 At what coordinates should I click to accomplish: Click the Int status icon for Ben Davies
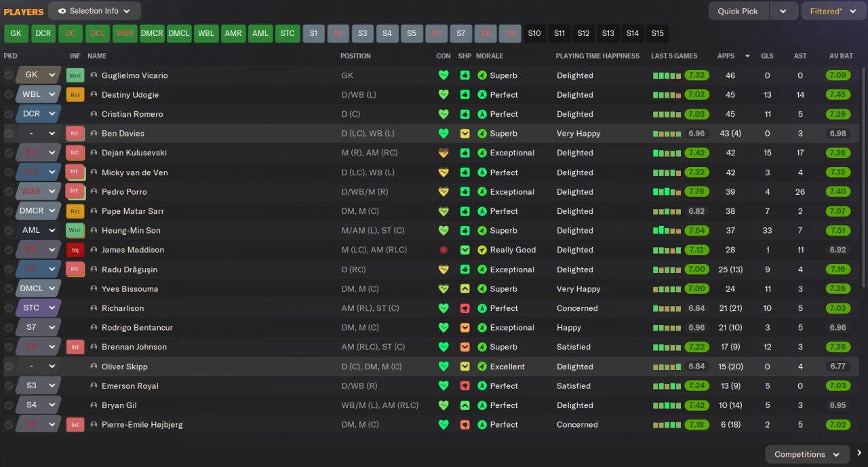tap(75, 134)
